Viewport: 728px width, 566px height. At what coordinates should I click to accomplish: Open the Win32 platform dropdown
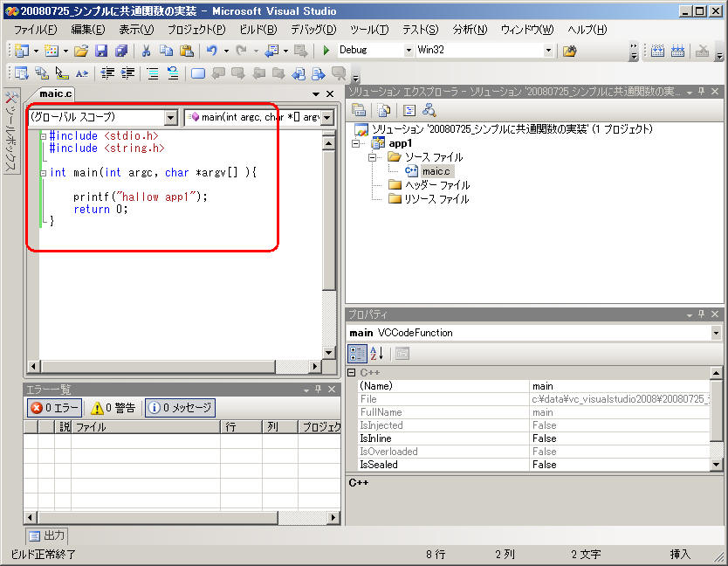pos(548,51)
